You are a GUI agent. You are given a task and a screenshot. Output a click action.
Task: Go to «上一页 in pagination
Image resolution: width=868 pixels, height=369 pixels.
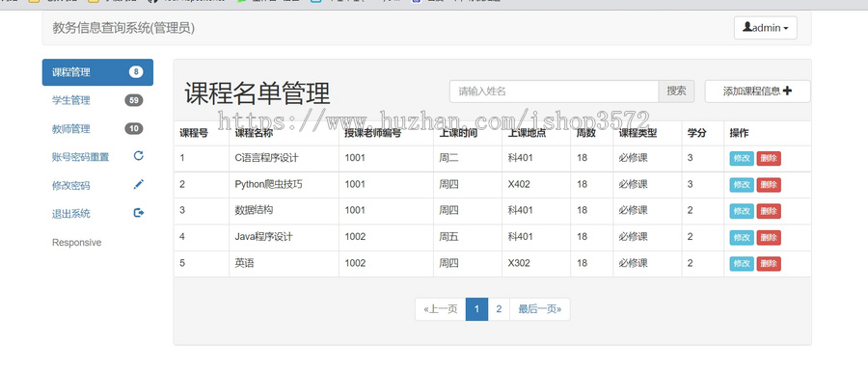pos(441,309)
